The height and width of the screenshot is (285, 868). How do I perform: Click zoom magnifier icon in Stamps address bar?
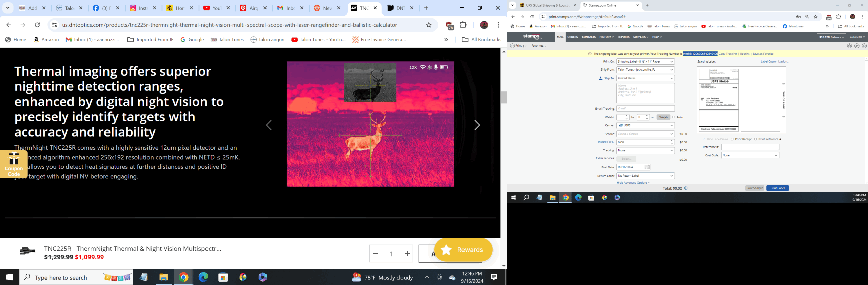(807, 17)
